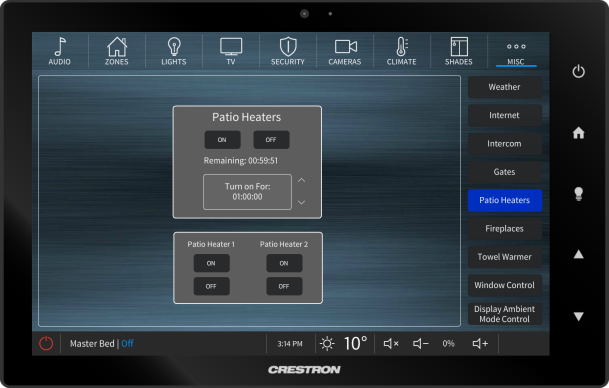
Task: Lower volume with speaker minus icon
Action: [x=421, y=343]
